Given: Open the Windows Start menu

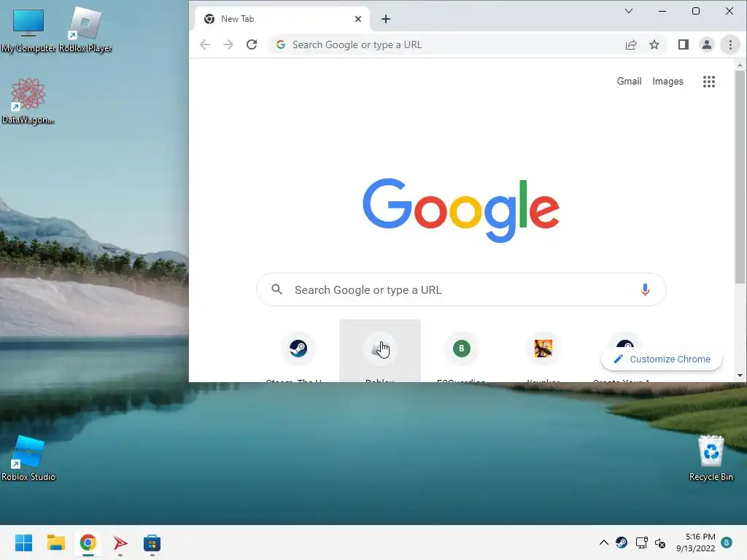Looking at the screenshot, I should (23, 542).
